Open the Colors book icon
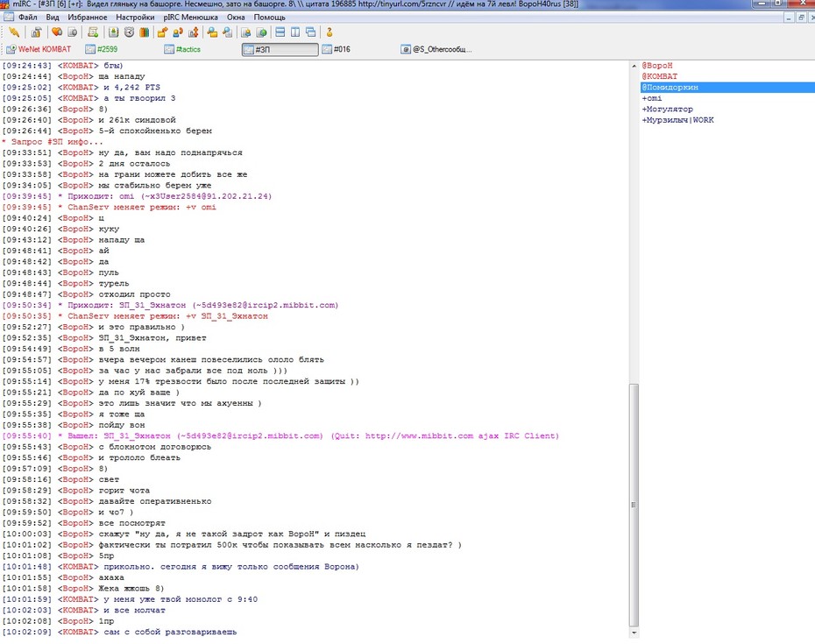Viewport: 815px width, 644px height. [x=145, y=32]
